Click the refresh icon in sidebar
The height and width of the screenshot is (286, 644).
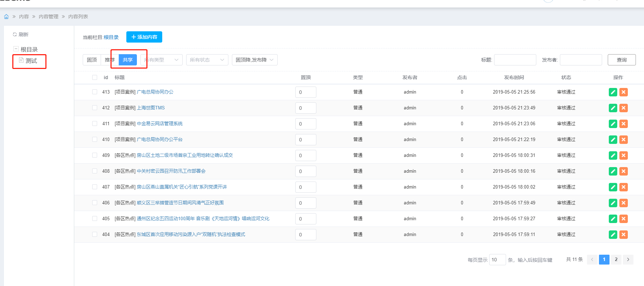[15, 34]
